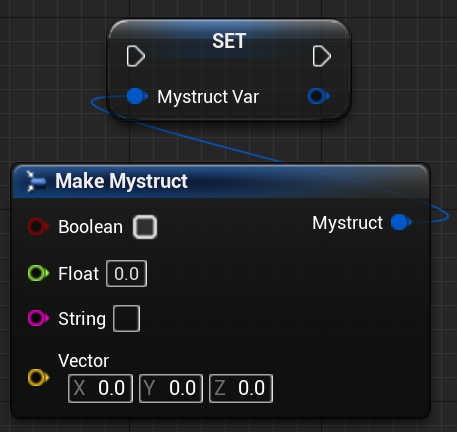This screenshot has width=457, height=432.
Task: Select the SET node title
Action: click(229, 41)
